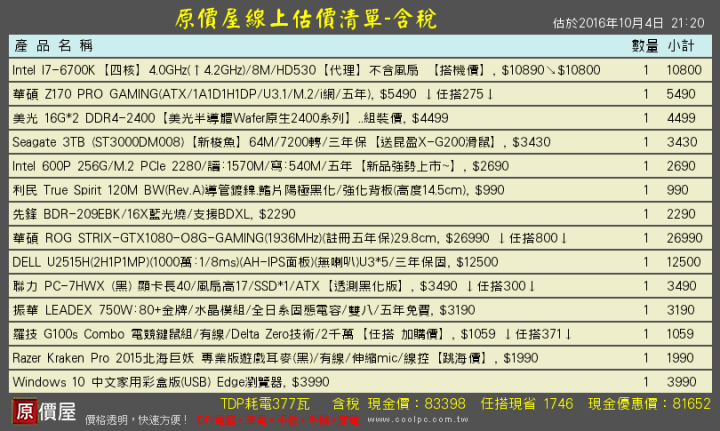Select the 華碩 ROG STRIX-GTX1080 graphics card row
720x431 pixels.
point(360,238)
